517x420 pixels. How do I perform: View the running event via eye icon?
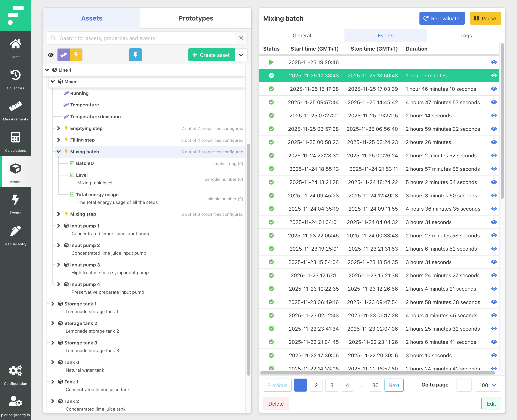coord(494,62)
